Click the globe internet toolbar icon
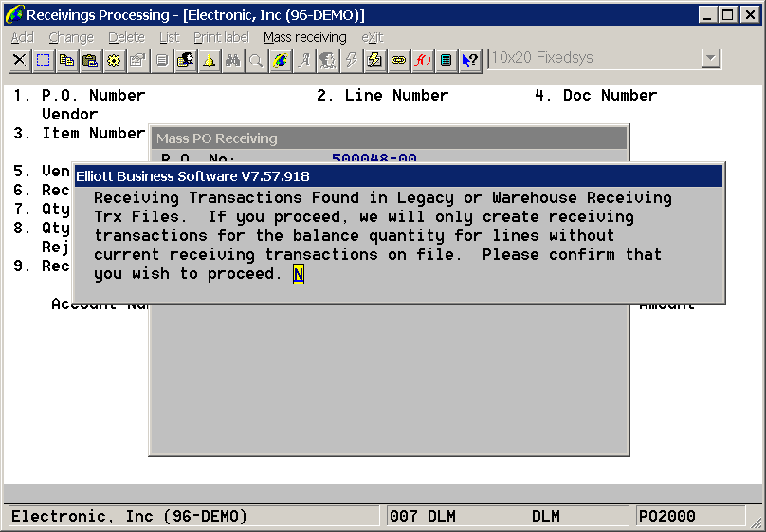 click(x=281, y=61)
